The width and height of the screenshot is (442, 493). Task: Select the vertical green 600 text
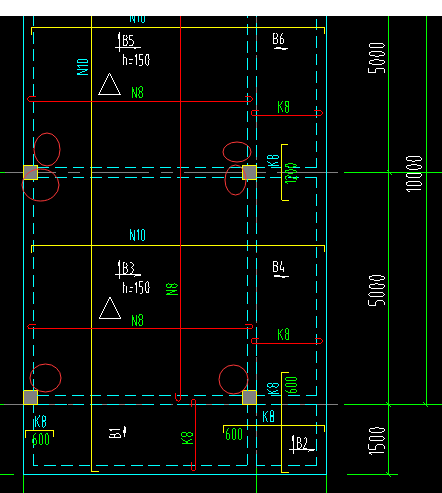pyautogui.click(x=291, y=385)
